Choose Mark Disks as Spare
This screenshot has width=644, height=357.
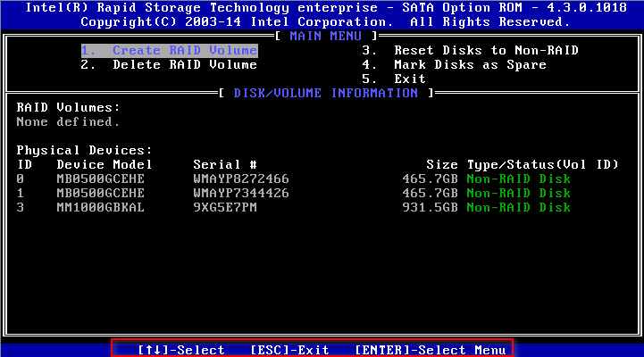point(455,65)
